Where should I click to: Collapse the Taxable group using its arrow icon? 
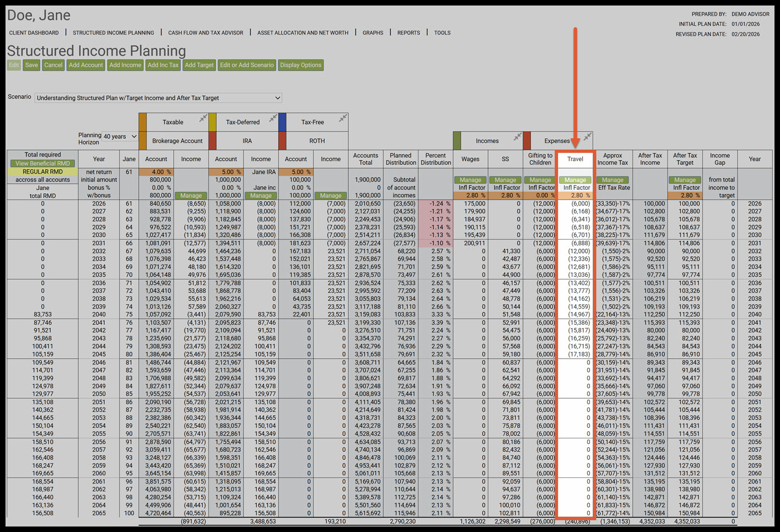coord(203,118)
